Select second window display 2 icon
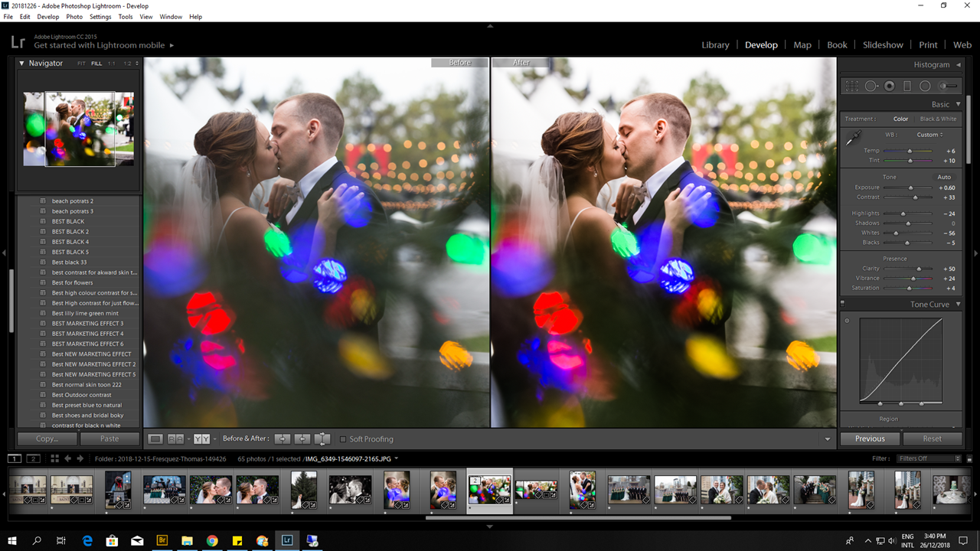Viewport: 980px width, 551px height. pyautogui.click(x=33, y=458)
